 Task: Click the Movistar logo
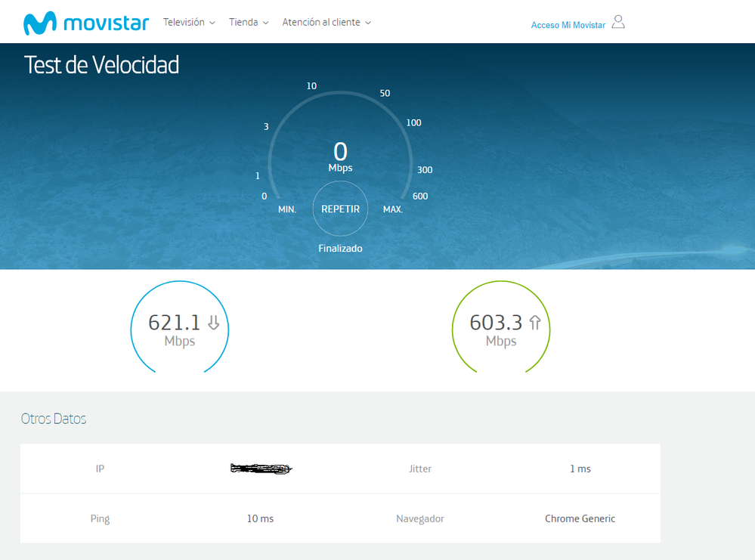pos(85,23)
